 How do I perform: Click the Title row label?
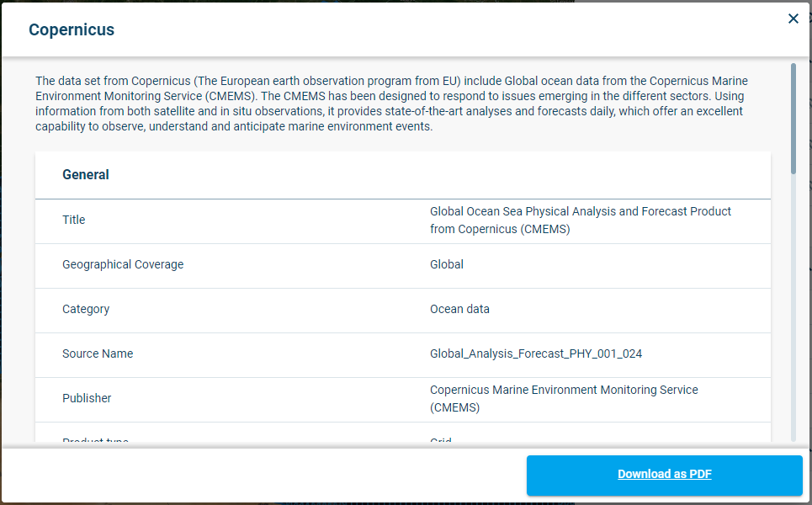click(x=74, y=220)
